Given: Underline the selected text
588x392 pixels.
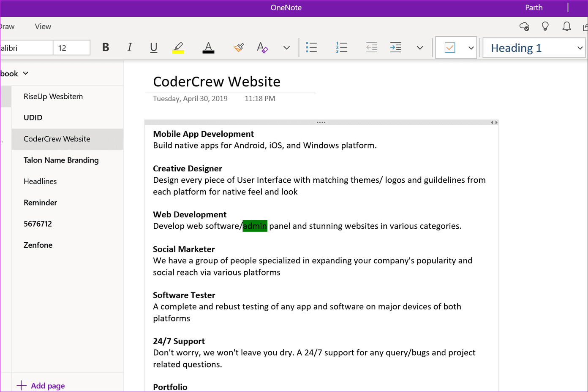Looking at the screenshot, I should pos(154,48).
